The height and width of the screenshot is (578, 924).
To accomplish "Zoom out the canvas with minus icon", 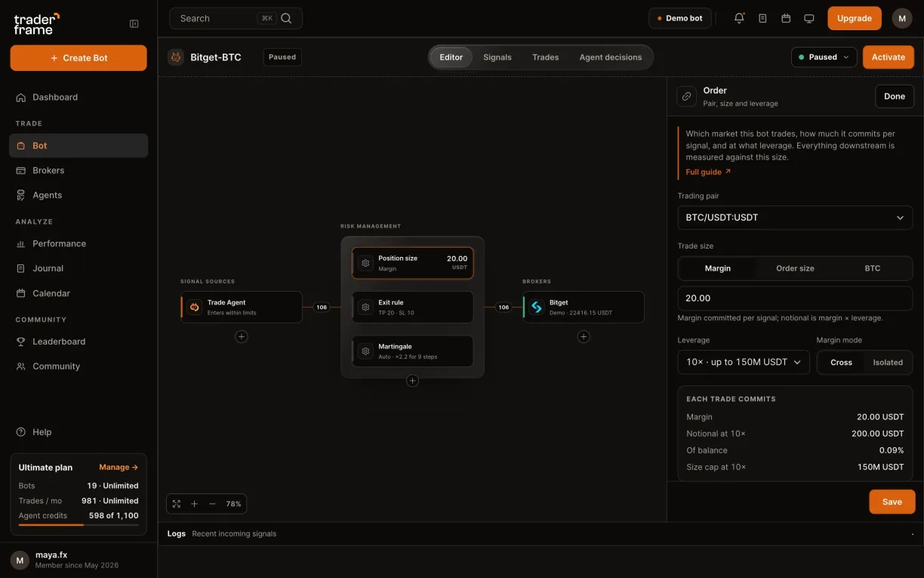I will point(212,504).
